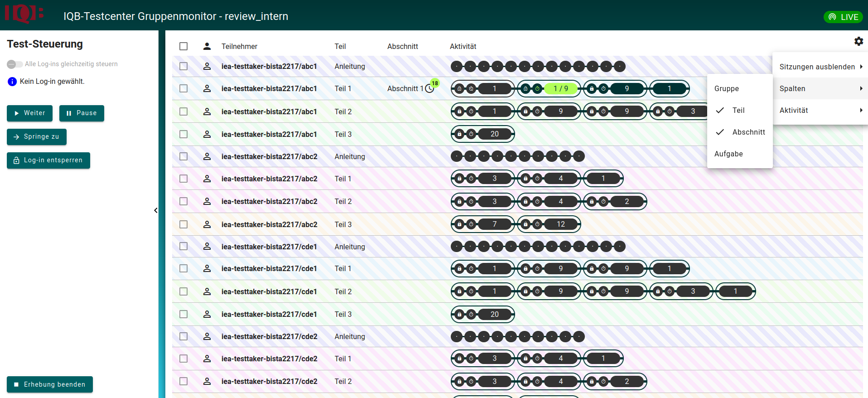
Task: Check the select-all checkbox in the header
Action: pos(183,46)
